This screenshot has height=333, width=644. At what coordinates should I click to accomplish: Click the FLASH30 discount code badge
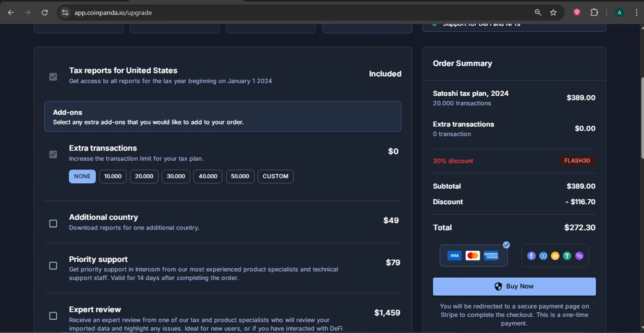(577, 161)
